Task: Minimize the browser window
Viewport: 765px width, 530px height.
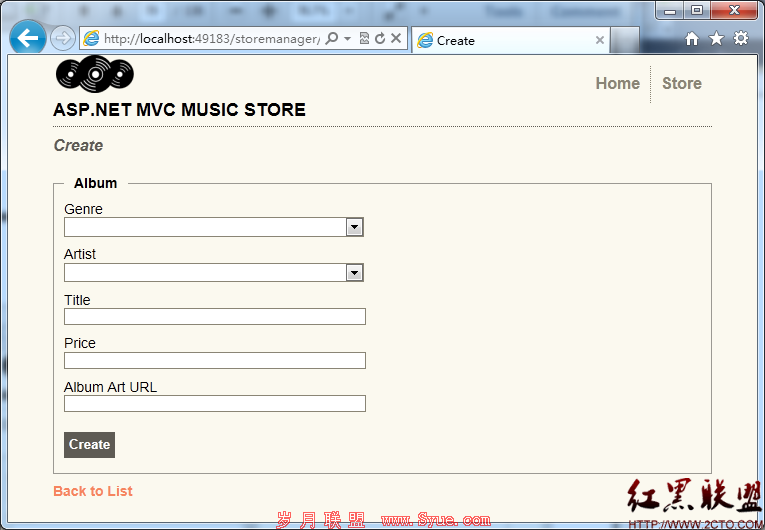Action: [x=670, y=10]
